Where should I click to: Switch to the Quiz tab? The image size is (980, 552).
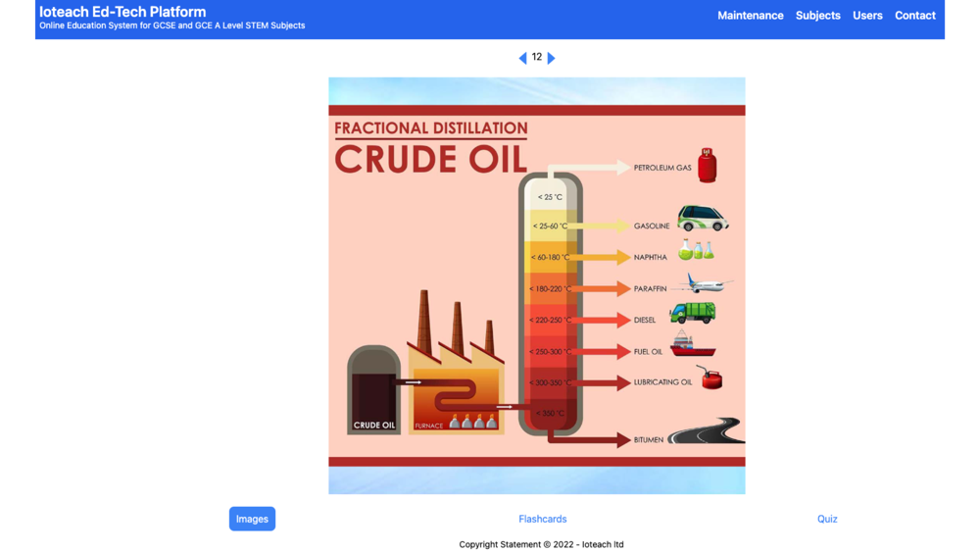click(x=827, y=519)
